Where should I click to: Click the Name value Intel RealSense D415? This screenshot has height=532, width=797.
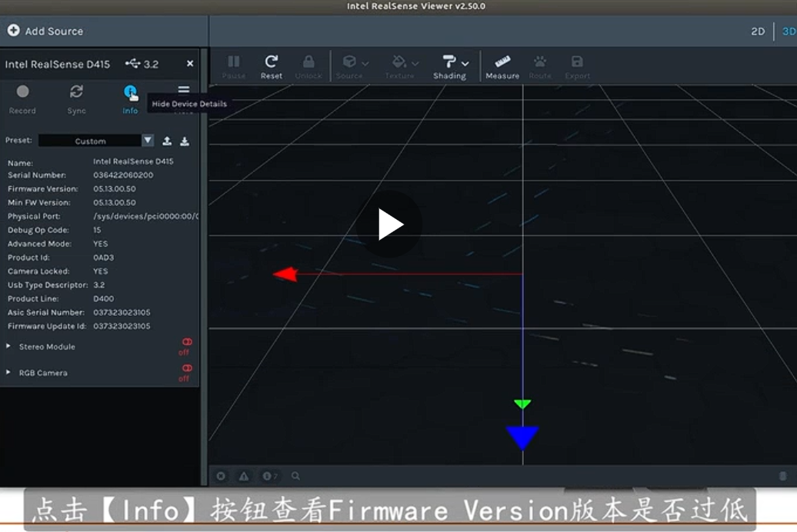pyautogui.click(x=133, y=161)
